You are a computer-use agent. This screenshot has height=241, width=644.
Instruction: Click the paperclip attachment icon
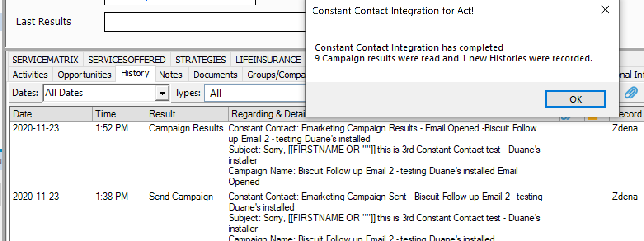(630, 93)
